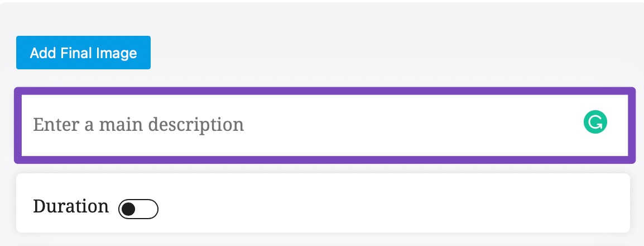Viewport: 644px width, 246px height.
Task: Click the Duration label text
Action: click(71, 206)
